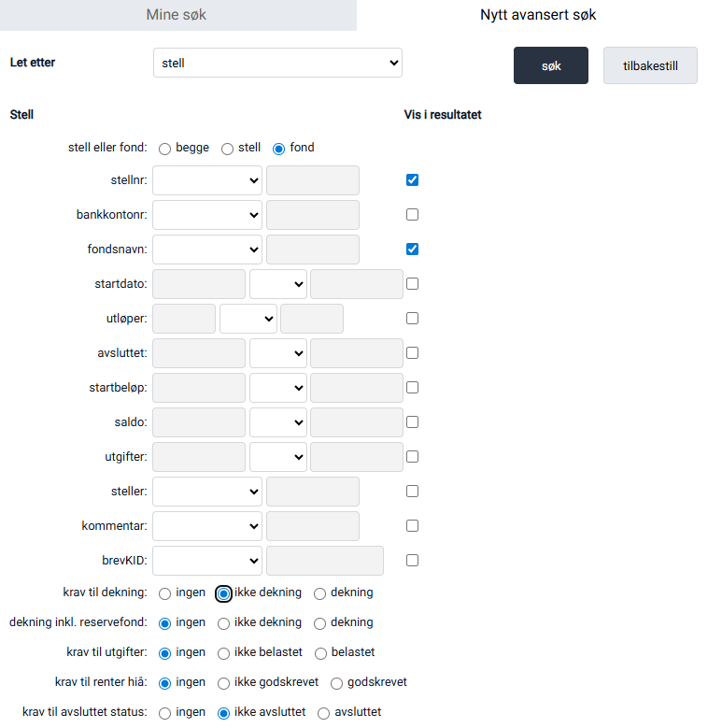Uncheck the fondsnavn result checkbox
This screenshot has width=708, height=728.
(x=412, y=250)
